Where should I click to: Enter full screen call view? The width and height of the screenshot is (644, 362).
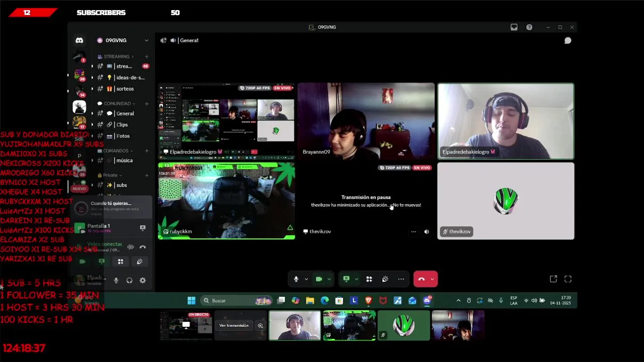pos(568,279)
